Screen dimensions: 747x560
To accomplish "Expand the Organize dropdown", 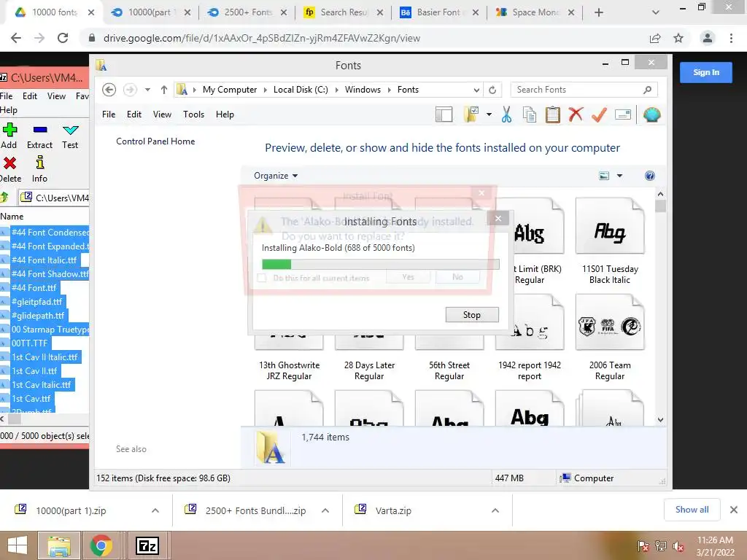I will click(275, 176).
